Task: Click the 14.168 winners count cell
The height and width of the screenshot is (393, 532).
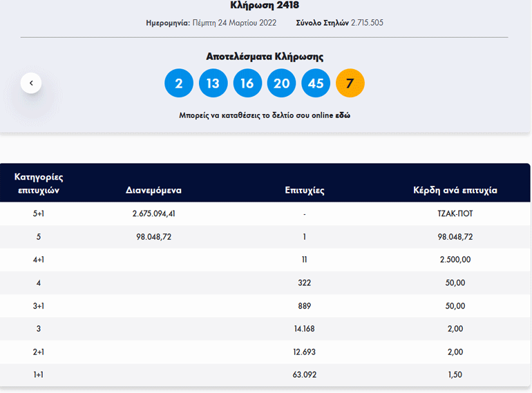Action: (x=304, y=329)
